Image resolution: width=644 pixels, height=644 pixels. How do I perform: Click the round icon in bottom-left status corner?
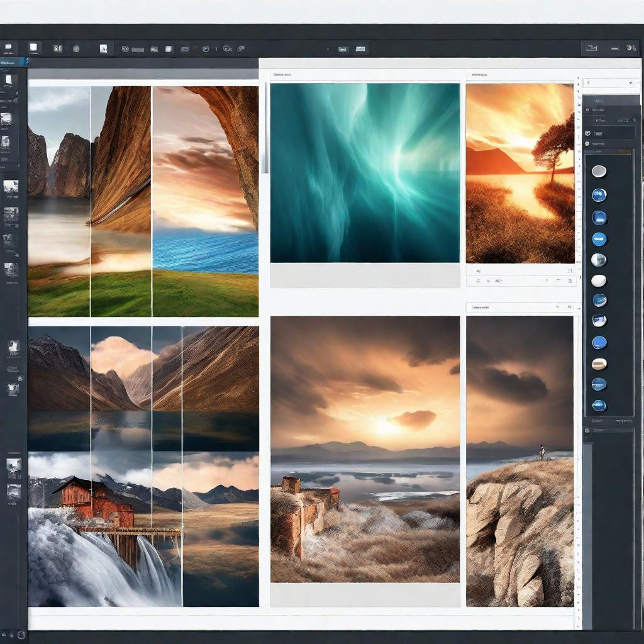click(x=21, y=635)
